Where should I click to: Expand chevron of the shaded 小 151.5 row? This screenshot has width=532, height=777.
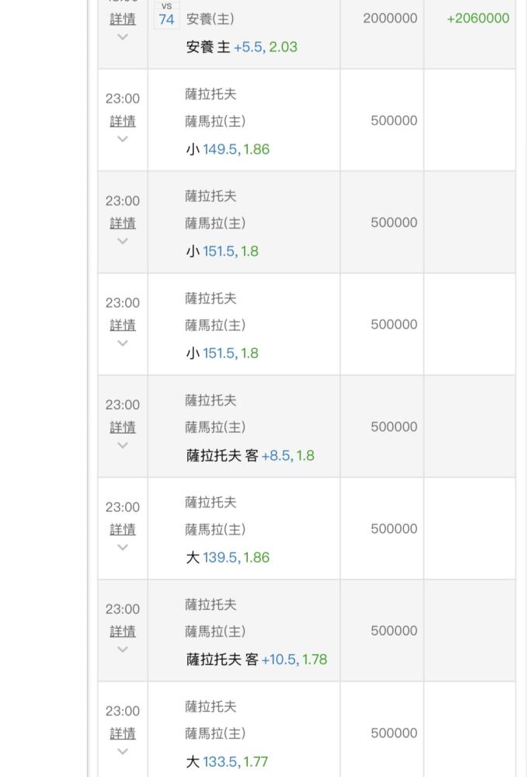123,242
